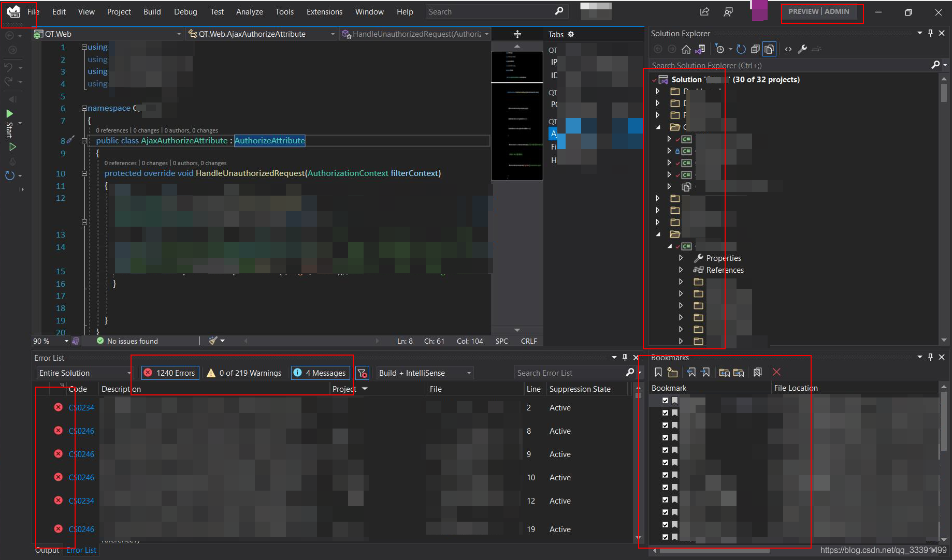The height and width of the screenshot is (560, 952).
Task: Toggle the 4 Messages filter
Action: click(x=321, y=373)
